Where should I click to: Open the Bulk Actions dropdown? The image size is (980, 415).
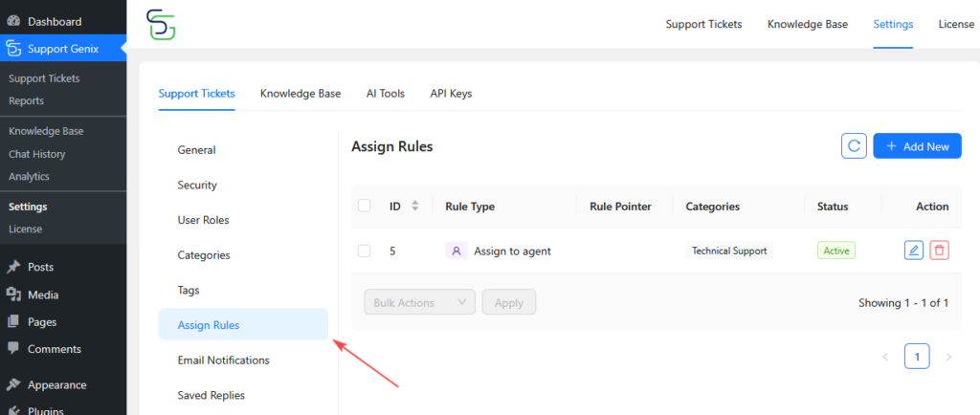click(x=419, y=302)
